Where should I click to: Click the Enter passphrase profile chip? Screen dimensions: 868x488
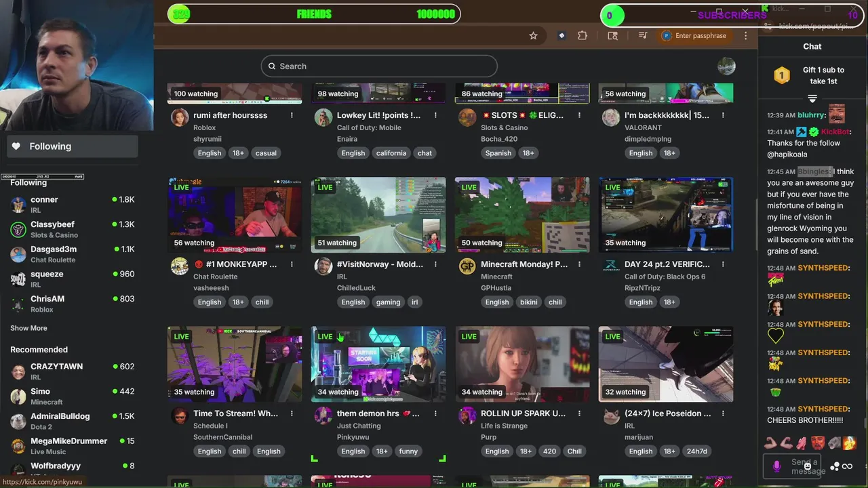[x=695, y=36]
